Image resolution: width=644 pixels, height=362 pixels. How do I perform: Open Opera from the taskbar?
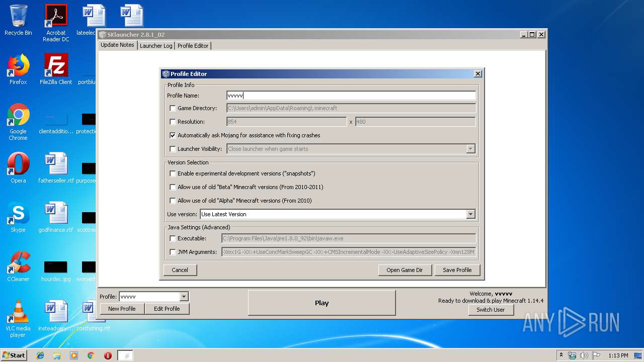tap(108, 355)
